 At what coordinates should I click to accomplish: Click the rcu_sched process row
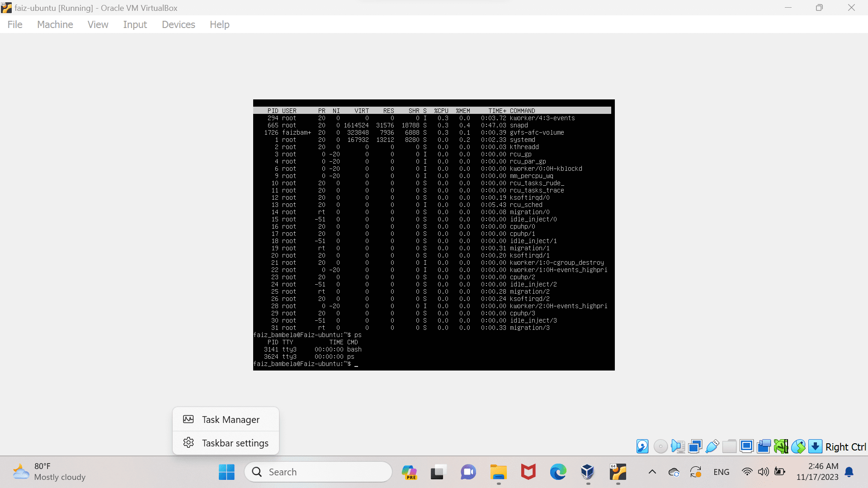(432, 205)
